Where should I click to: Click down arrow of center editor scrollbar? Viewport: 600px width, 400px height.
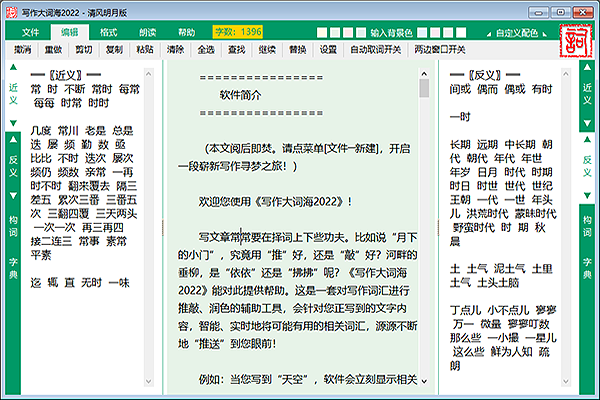click(424, 382)
